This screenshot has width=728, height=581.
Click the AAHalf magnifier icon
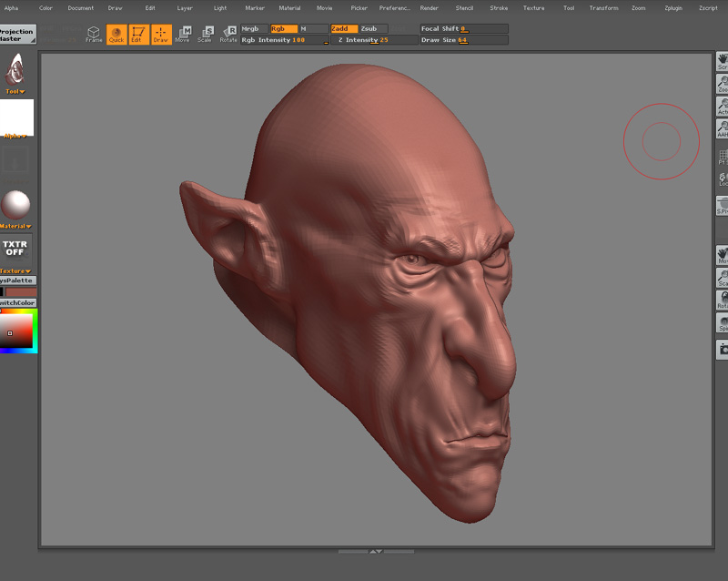tap(722, 128)
